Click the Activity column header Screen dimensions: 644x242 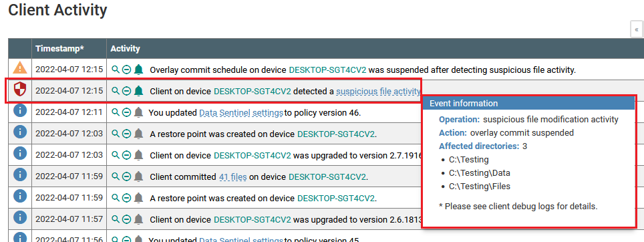click(x=126, y=49)
